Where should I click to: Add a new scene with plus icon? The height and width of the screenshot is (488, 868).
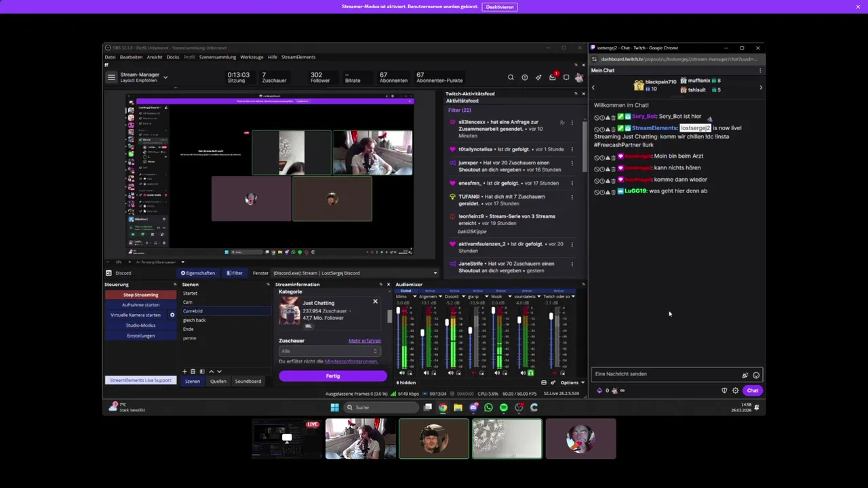184,371
